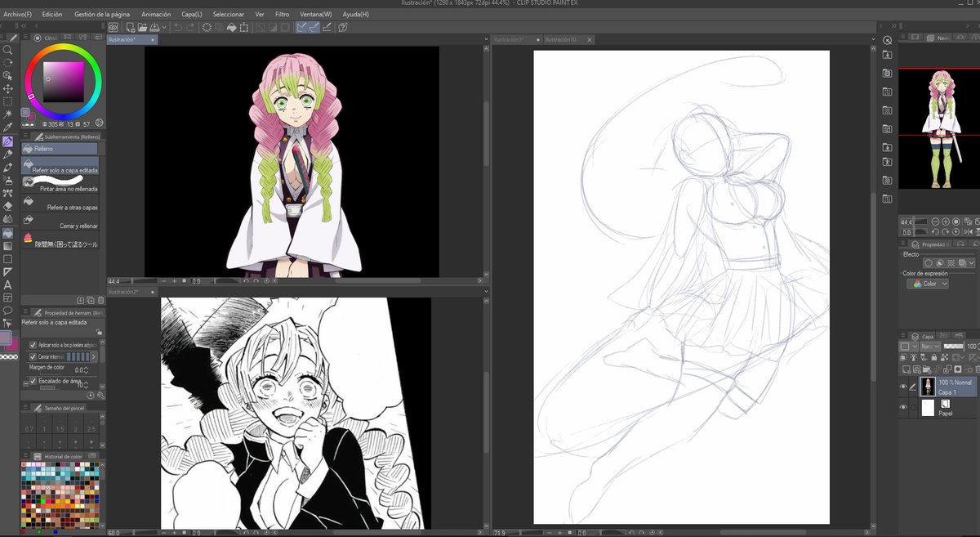The image size is (980, 537).
Task: Open the Gestión de la página menu
Action: (102, 14)
